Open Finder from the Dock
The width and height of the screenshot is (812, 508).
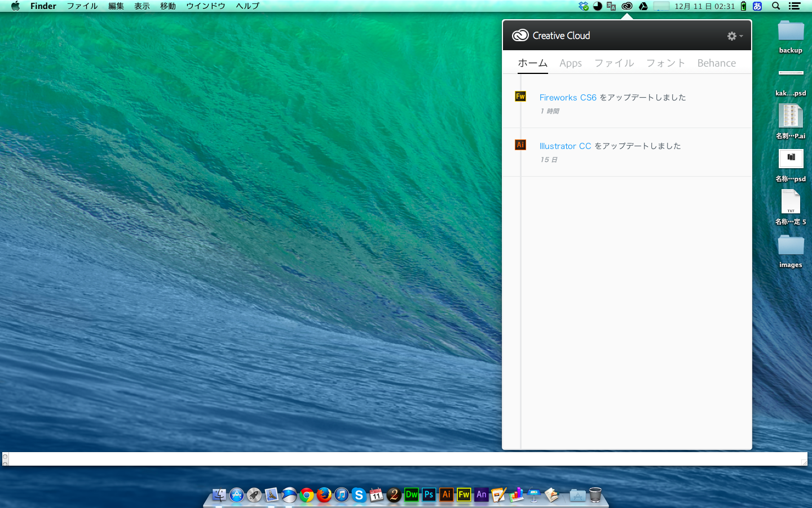(219, 495)
